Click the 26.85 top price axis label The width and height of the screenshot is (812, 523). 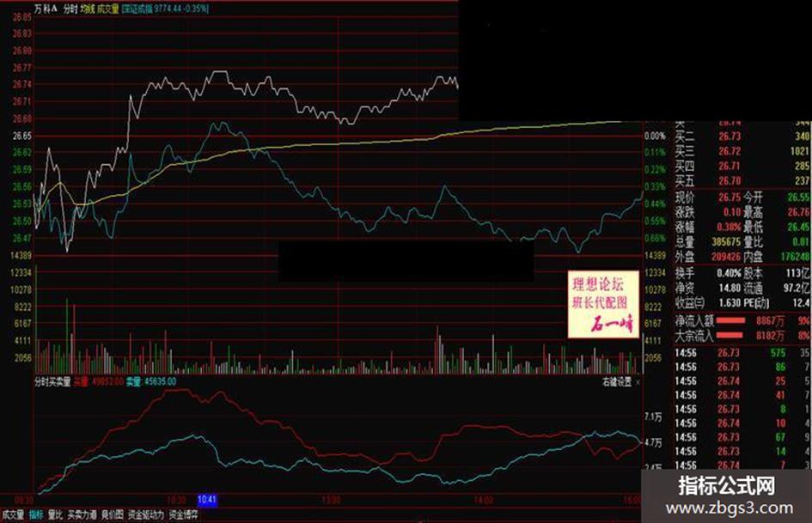tap(22, 17)
